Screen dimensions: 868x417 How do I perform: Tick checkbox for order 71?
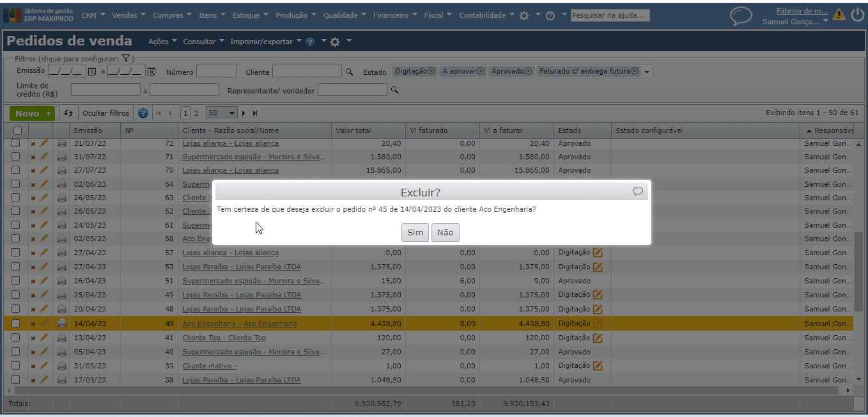pos(16,157)
